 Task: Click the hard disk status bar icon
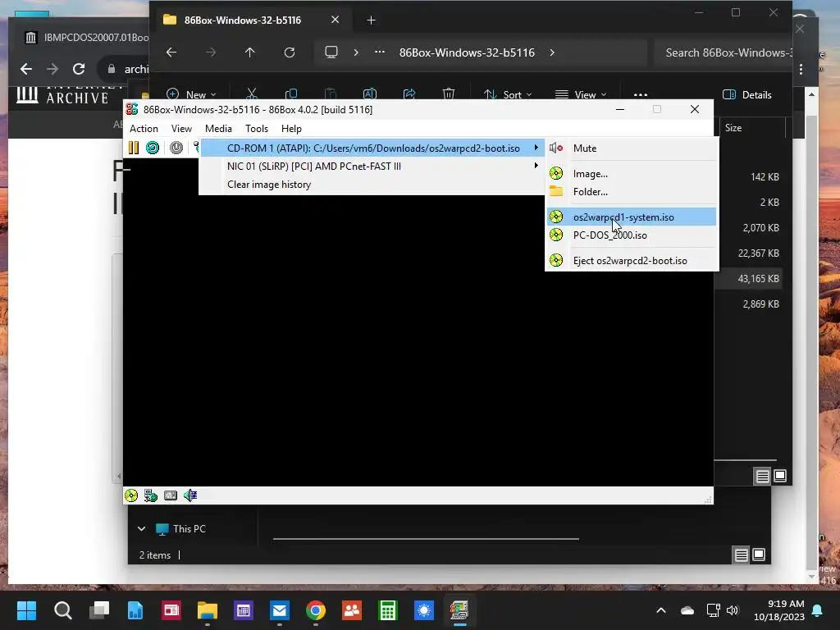click(171, 495)
